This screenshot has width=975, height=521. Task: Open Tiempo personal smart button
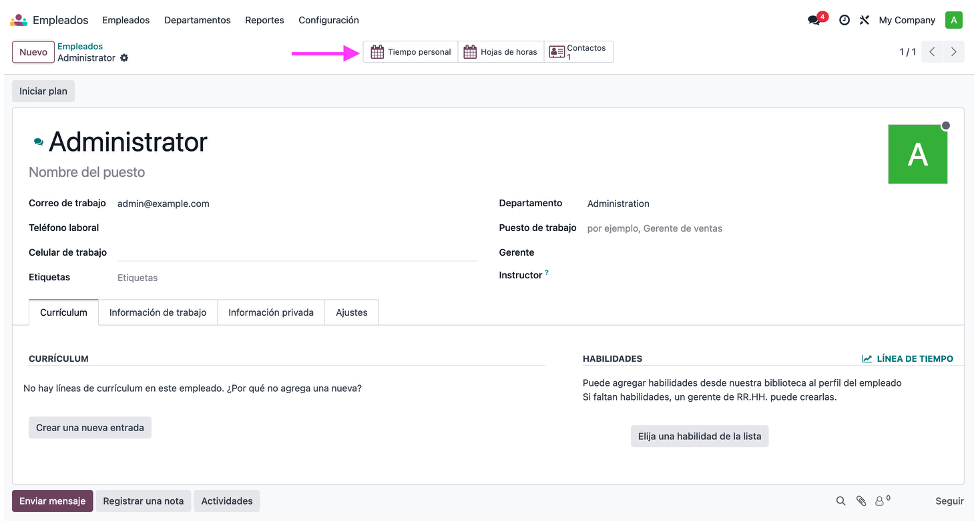point(411,52)
